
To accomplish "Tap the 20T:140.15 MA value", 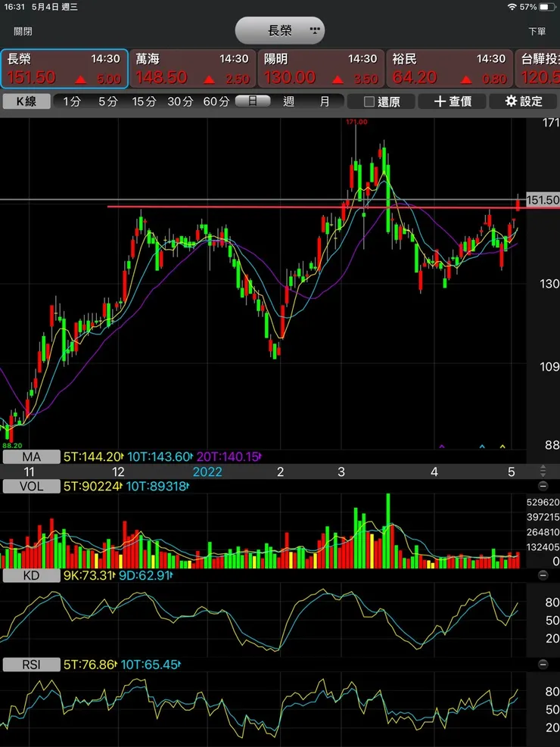I will coord(229,457).
